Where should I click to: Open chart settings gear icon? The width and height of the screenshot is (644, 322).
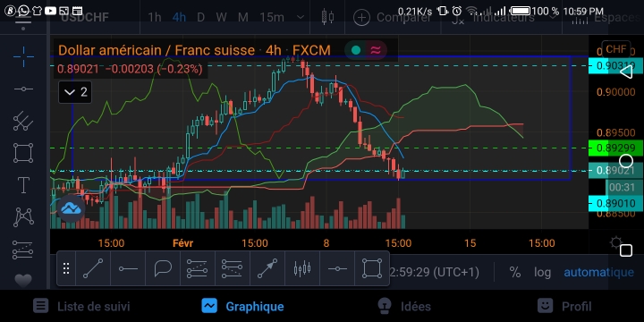(615, 242)
